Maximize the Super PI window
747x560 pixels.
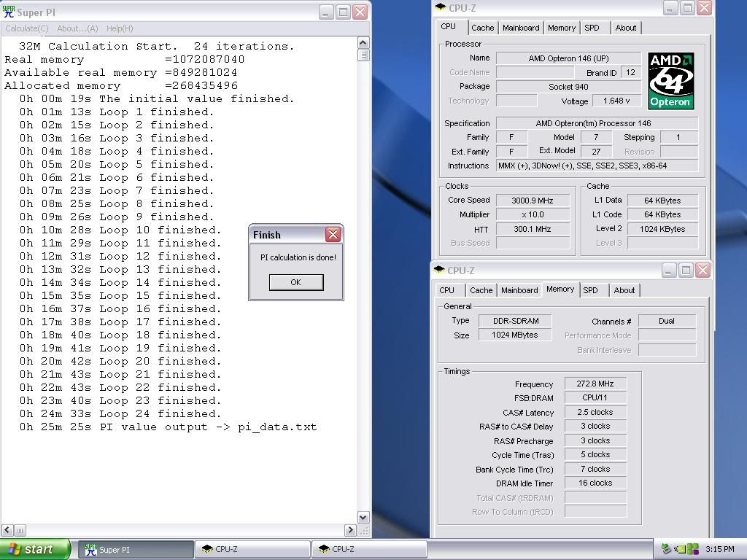coord(343,12)
